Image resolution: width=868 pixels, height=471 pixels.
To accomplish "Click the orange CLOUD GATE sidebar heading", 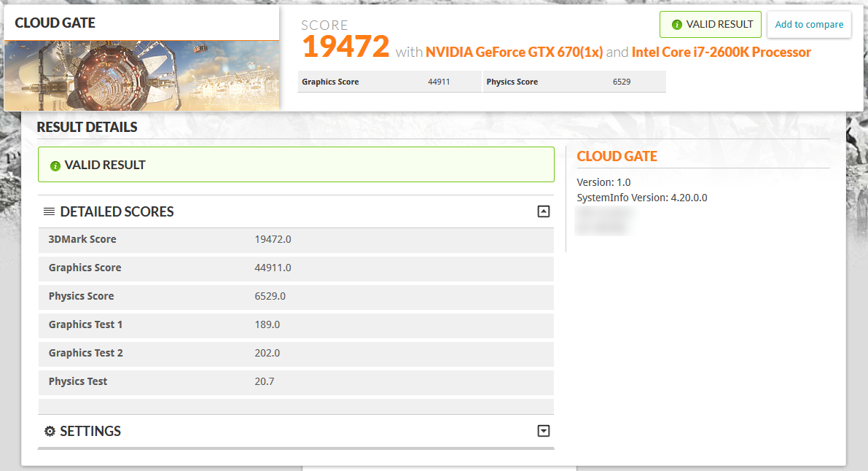I will [617, 156].
